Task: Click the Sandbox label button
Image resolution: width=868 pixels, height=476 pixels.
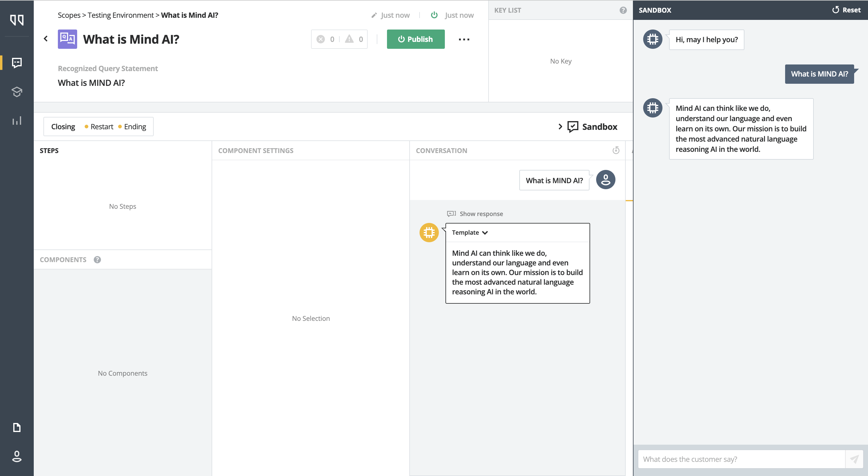Action: coord(600,127)
